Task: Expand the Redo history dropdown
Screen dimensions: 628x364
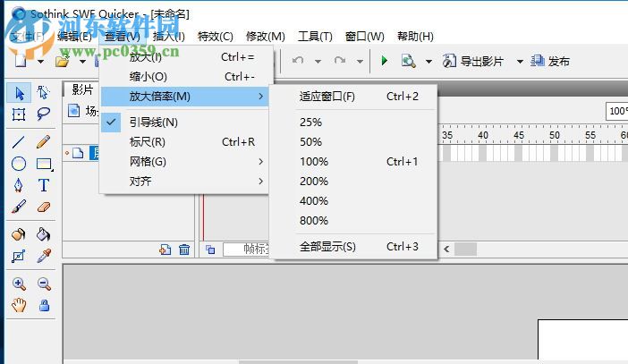Action: click(x=360, y=62)
